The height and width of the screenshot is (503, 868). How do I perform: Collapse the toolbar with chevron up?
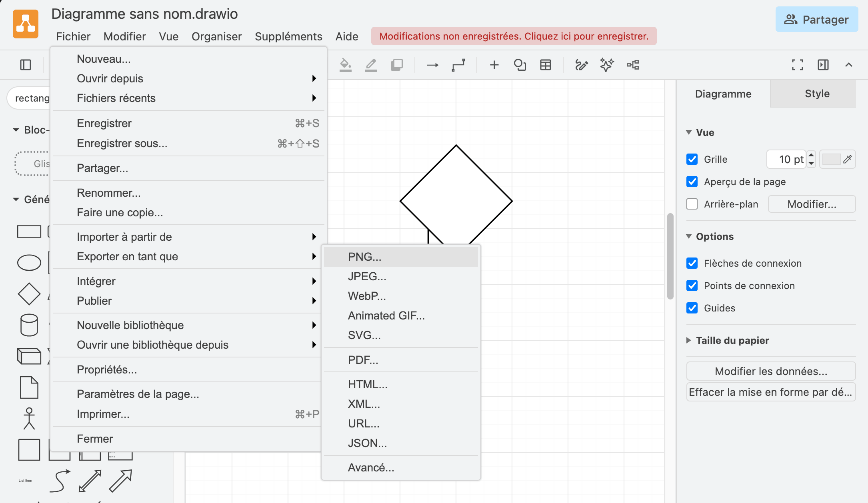pos(849,65)
